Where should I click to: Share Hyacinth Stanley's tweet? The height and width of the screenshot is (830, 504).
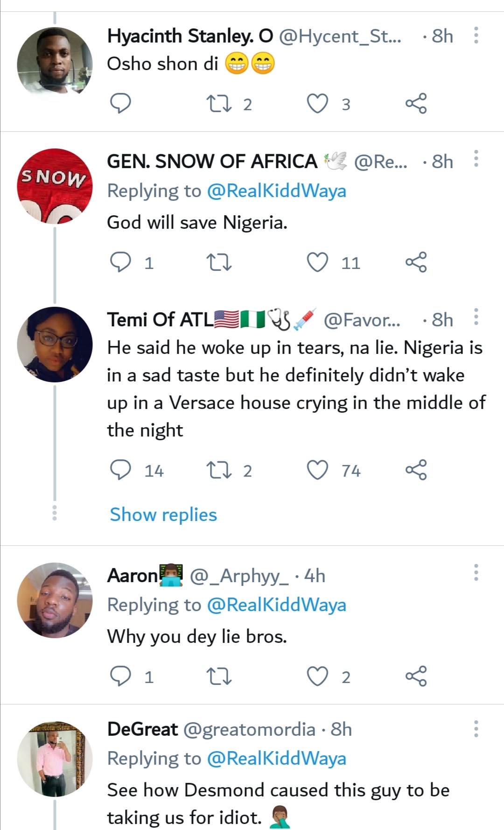tap(416, 104)
